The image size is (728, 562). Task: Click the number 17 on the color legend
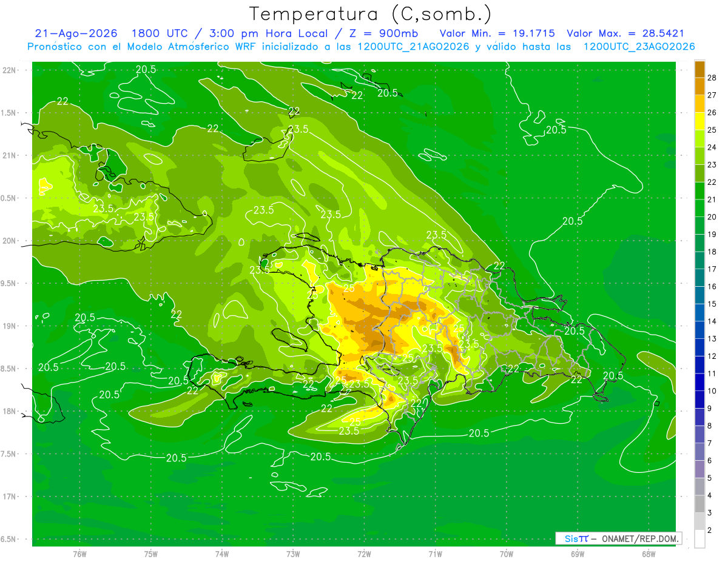tap(712, 269)
